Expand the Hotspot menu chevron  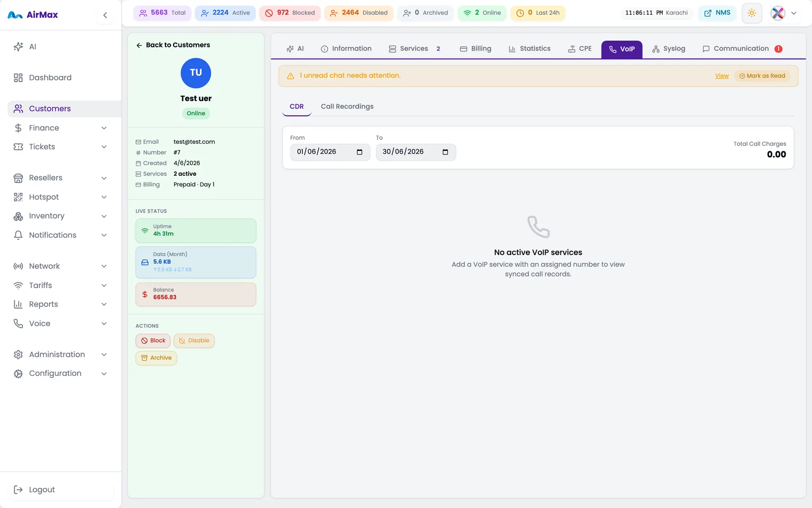tap(104, 197)
